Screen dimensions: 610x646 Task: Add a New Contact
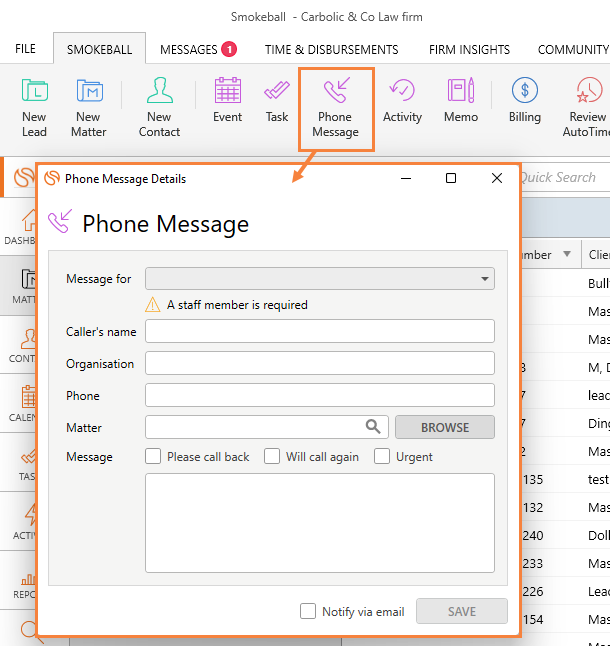(159, 108)
